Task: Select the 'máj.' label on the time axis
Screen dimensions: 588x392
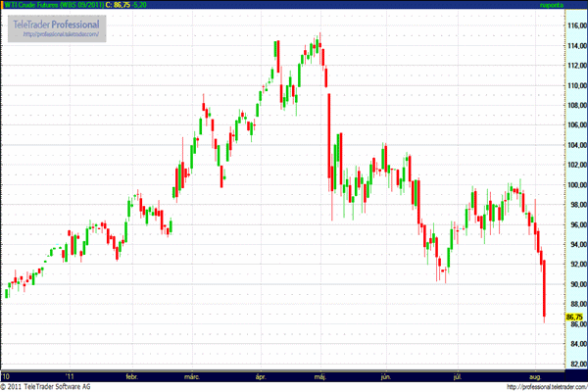Action: pyautogui.click(x=320, y=374)
